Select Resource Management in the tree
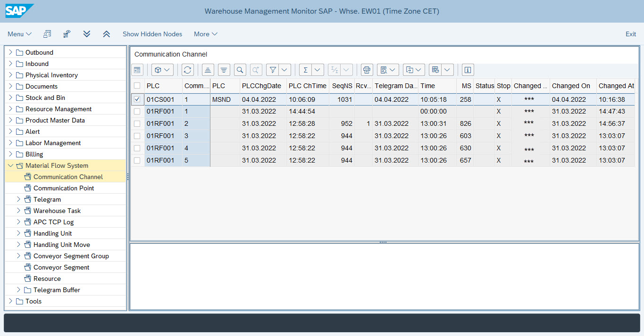Screen dimensions: 644x336 (59, 109)
